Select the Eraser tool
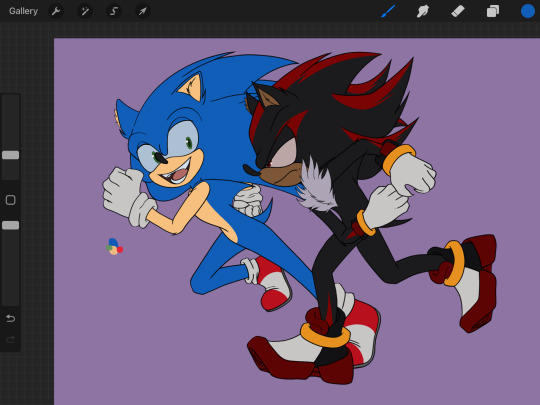 [x=458, y=11]
